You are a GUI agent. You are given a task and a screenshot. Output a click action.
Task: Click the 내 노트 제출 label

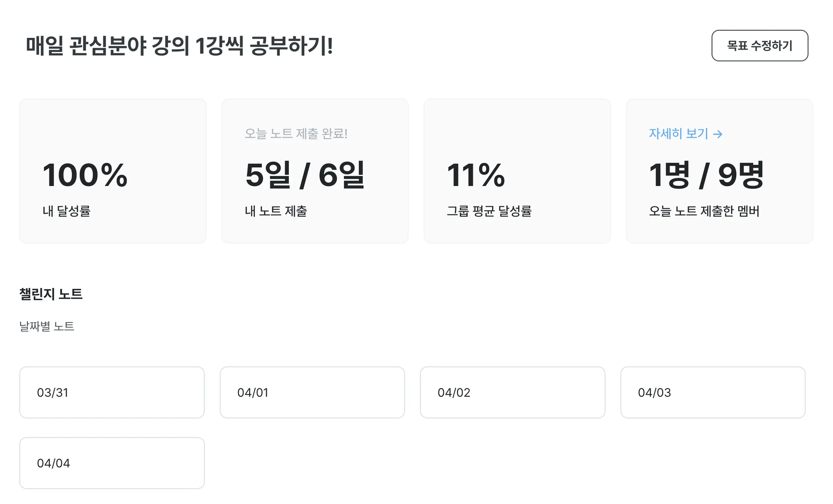pyautogui.click(x=276, y=211)
